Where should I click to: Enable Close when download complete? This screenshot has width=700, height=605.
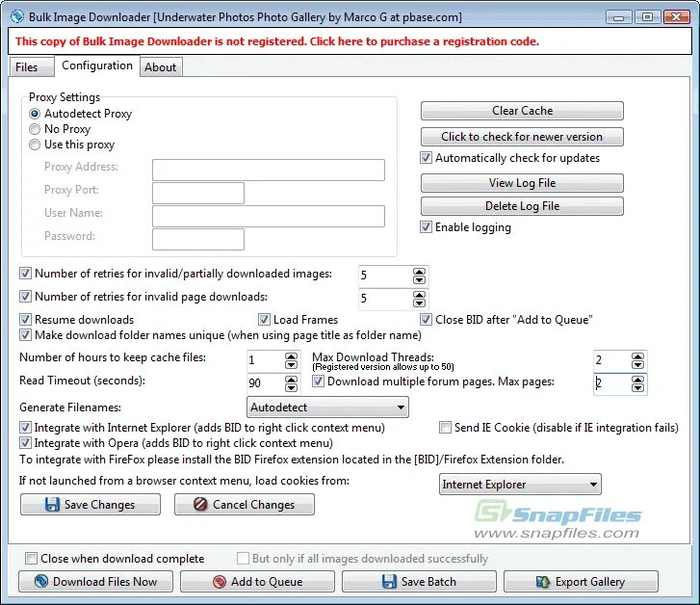pos(31,559)
